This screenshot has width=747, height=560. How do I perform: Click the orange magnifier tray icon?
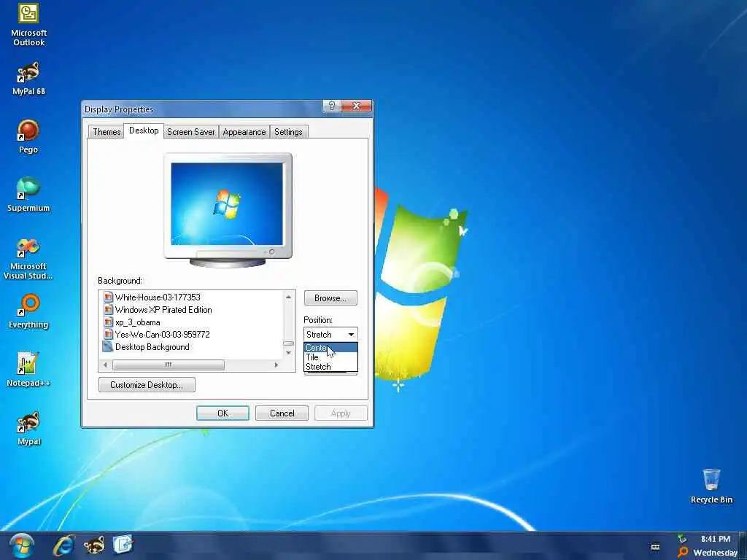(683, 552)
